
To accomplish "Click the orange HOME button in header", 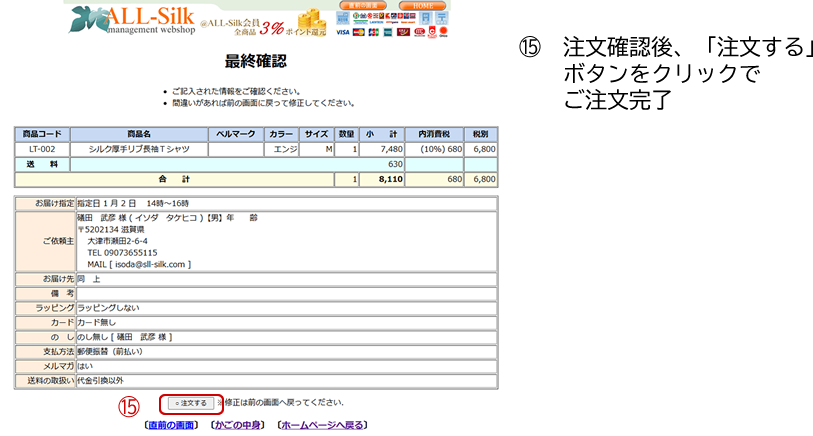I will [x=423, y=6].
